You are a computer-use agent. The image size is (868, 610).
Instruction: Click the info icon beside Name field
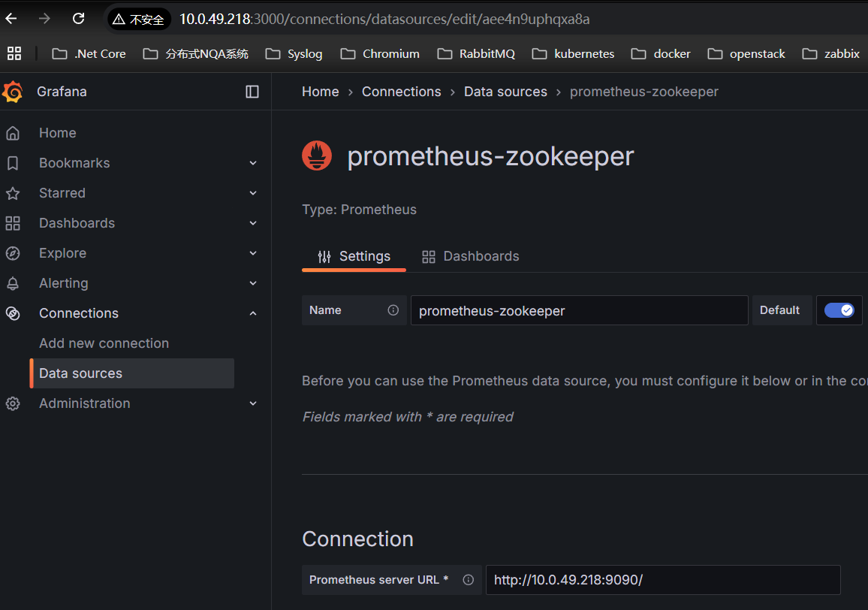pos(393,310)
